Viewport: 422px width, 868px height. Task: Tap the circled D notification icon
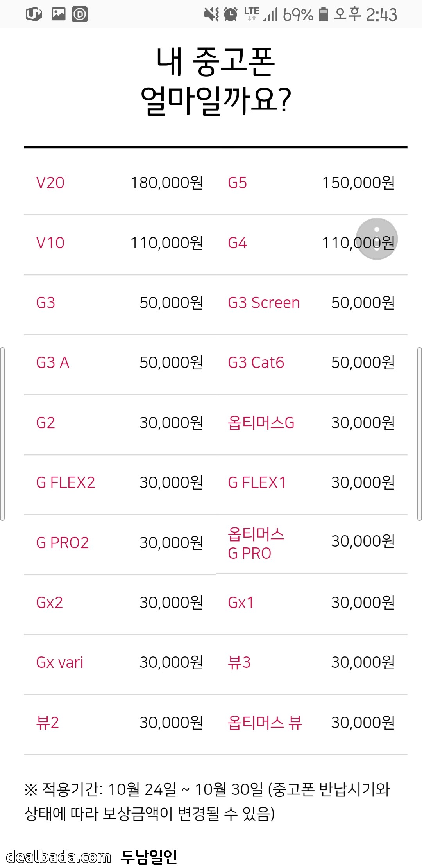click(80, 14)
